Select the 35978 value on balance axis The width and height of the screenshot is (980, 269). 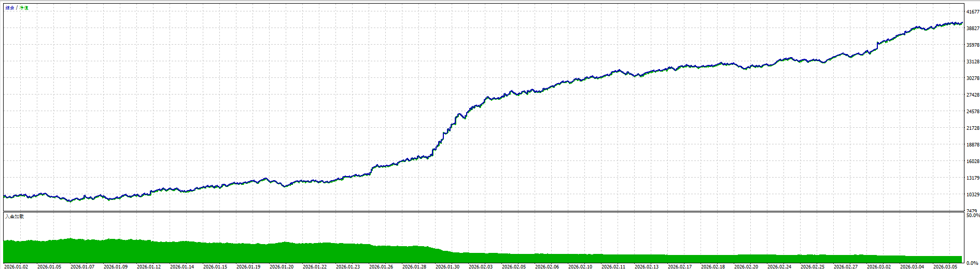[x=973, y=45]
